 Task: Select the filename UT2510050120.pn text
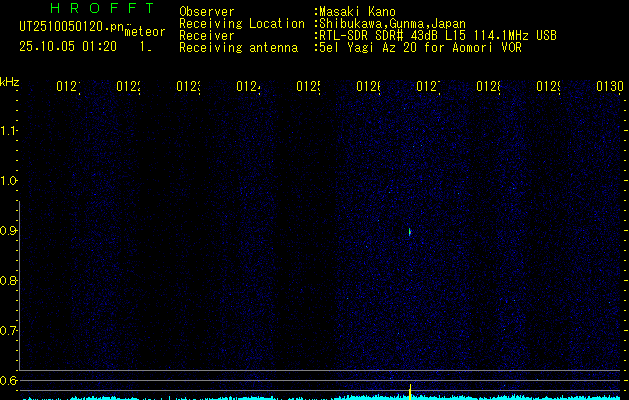[x=72, y=27]
